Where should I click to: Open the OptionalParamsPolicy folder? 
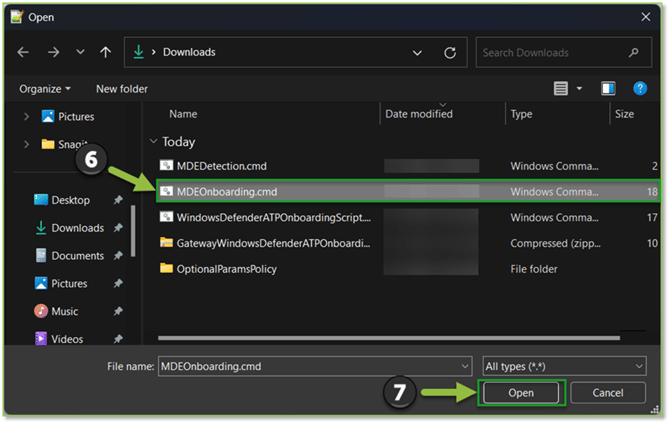[226, 268]
